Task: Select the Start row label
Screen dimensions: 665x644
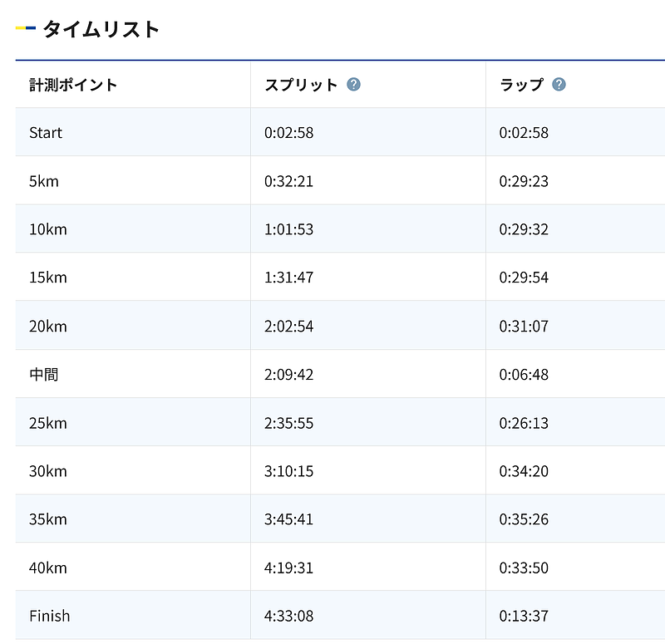Action: [46, 133]
